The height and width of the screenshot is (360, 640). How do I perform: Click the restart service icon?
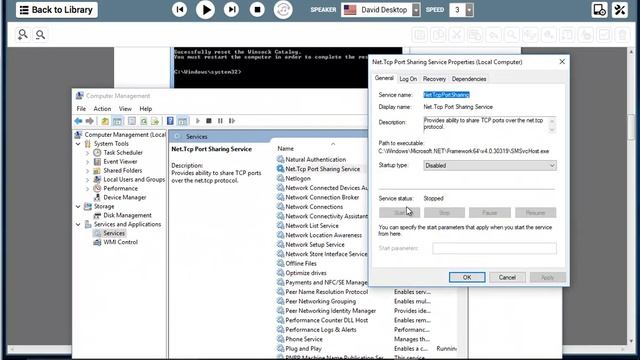click(232, 121)
